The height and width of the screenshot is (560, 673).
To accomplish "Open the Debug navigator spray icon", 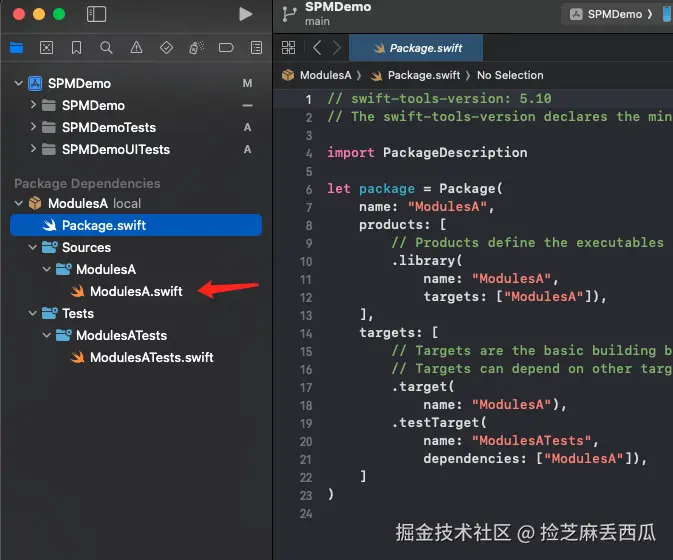I will (x=196, y=48).
